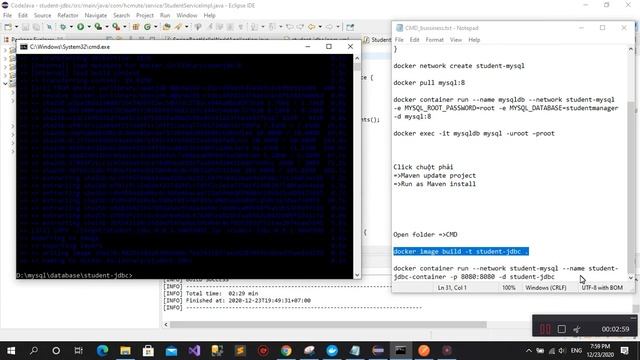Show hidden system tray icons chevron

pyautogui.click(x=529, y=351)
